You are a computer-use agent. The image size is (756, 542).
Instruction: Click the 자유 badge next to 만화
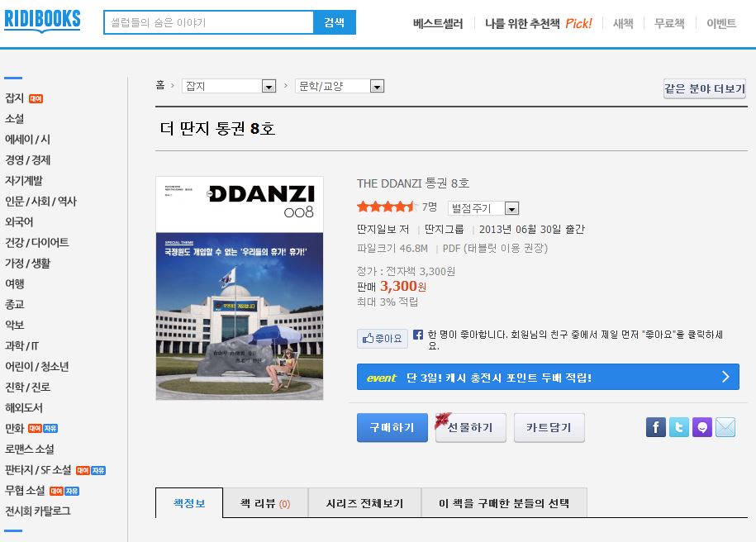[x=50, y=428]
